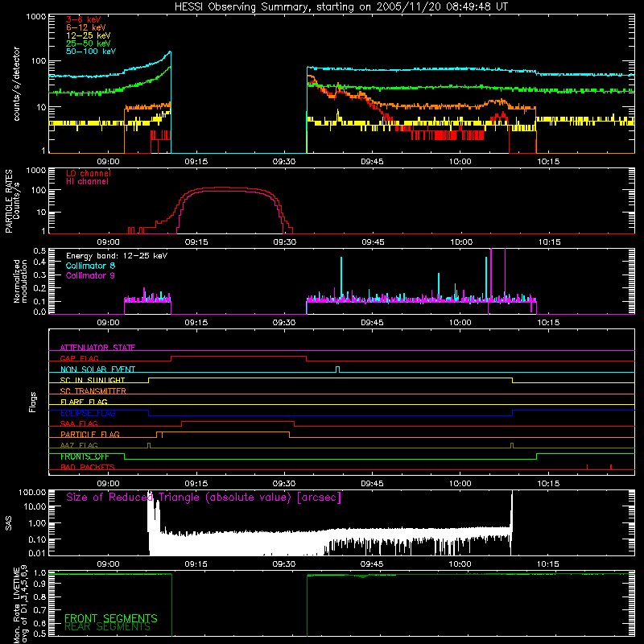Click the 10:00 time label under the particle rates panel
Image resolution: width=644 pixels, height=644 pixels.
click(x=460, y=242)
